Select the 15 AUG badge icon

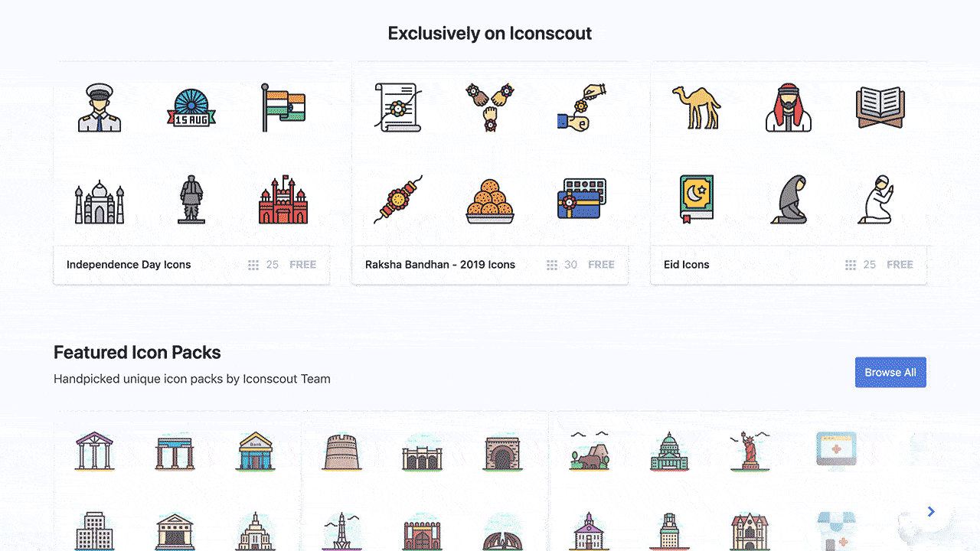click(x=191, y=109)
